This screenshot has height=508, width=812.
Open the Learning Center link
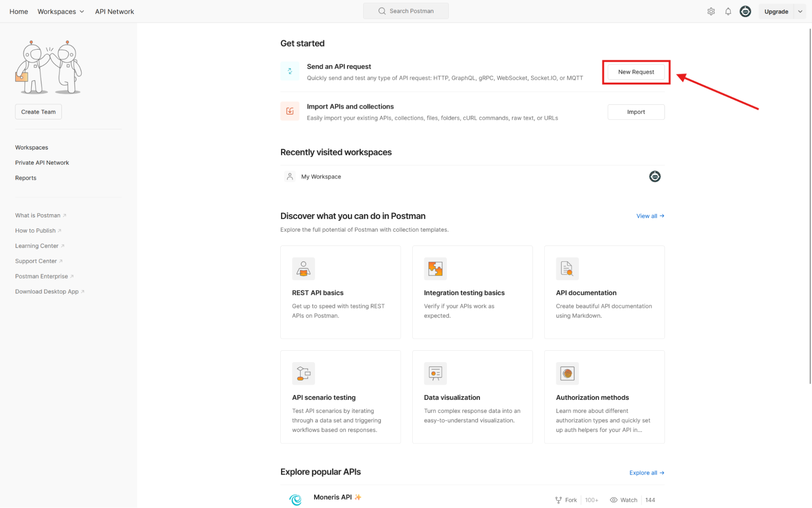(x=40, y=246)
